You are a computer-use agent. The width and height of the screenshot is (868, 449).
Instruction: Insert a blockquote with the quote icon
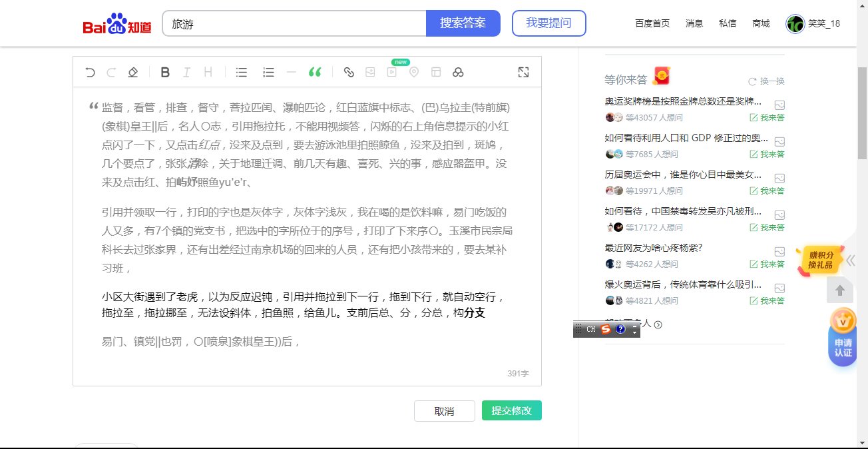coord(315,72)
